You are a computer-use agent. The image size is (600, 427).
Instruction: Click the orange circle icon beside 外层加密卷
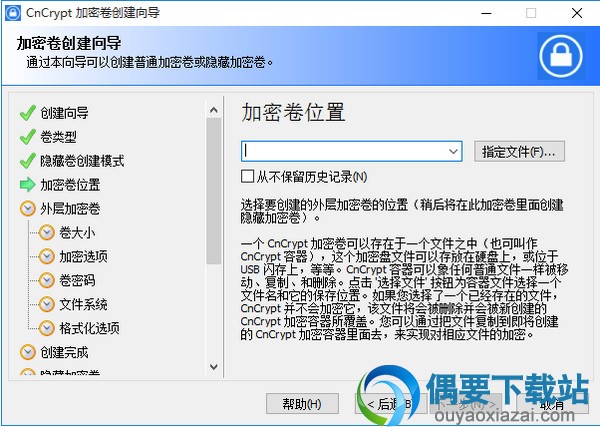coord(28,209)
